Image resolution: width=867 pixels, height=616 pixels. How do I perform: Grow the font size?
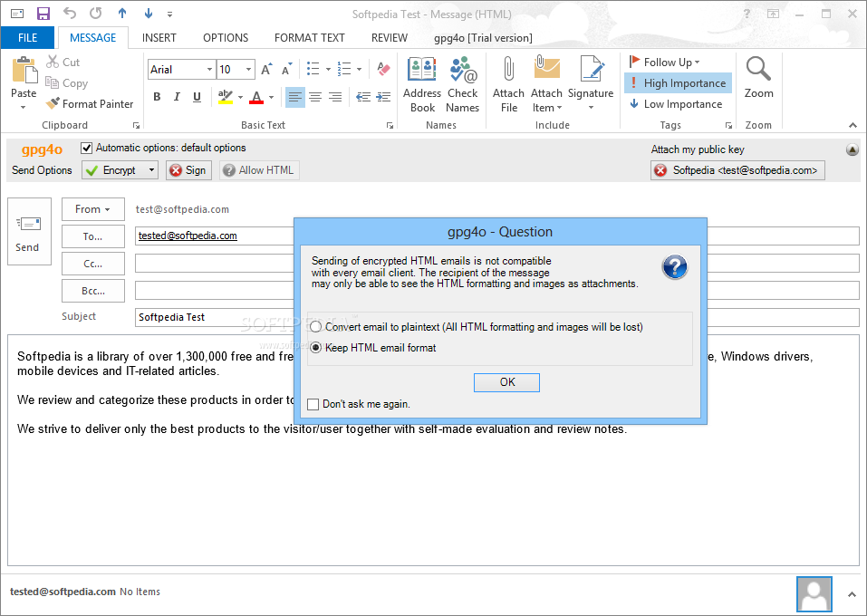coord(266,69)
